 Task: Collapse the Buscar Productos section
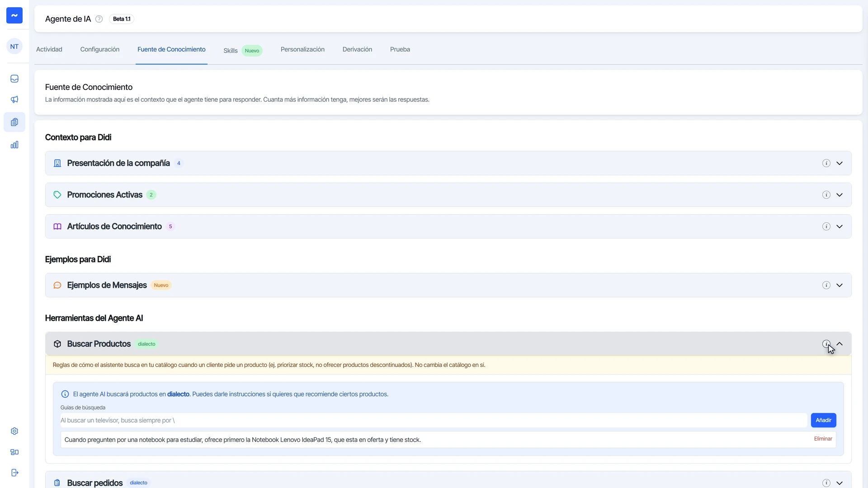(x=840, y=344)
